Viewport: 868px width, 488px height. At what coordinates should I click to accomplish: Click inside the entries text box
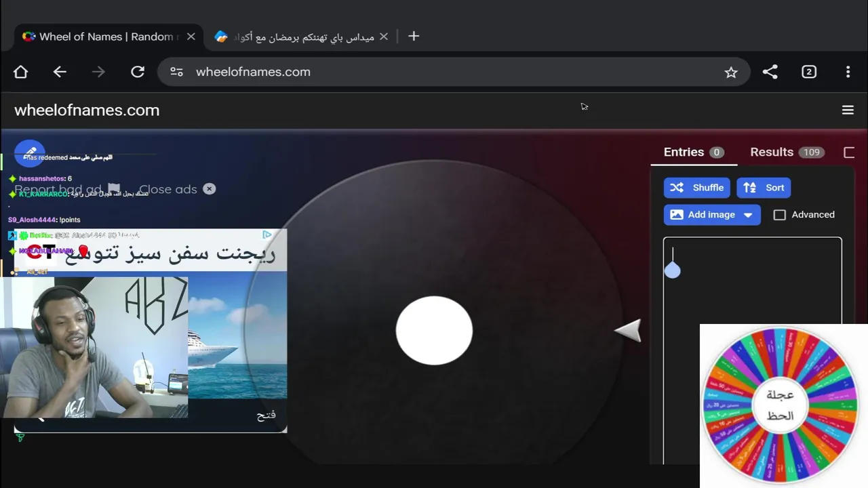[753, 350]
